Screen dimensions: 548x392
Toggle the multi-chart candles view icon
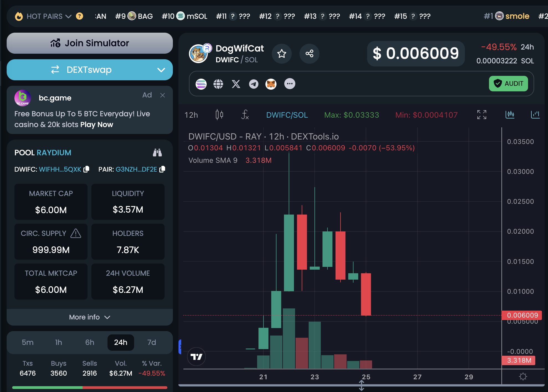(x=510, y=114)
